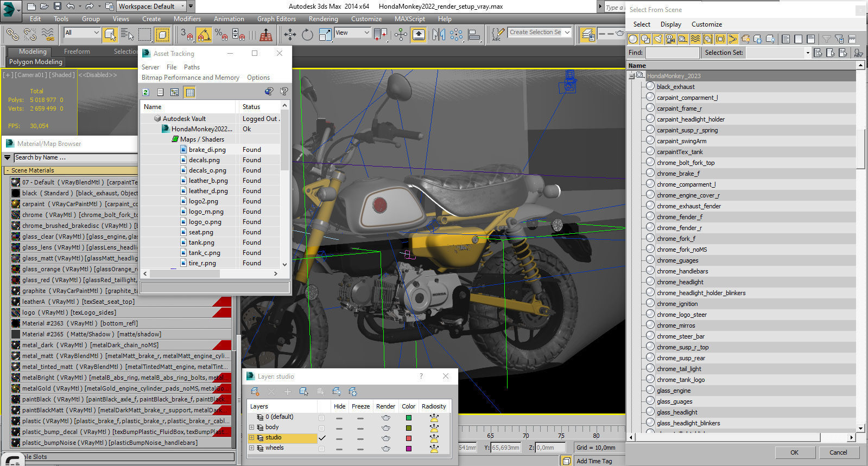Screen dimensions: 868x466
Task: Open the Workspace Default dropdown
Action: [152, 7]
